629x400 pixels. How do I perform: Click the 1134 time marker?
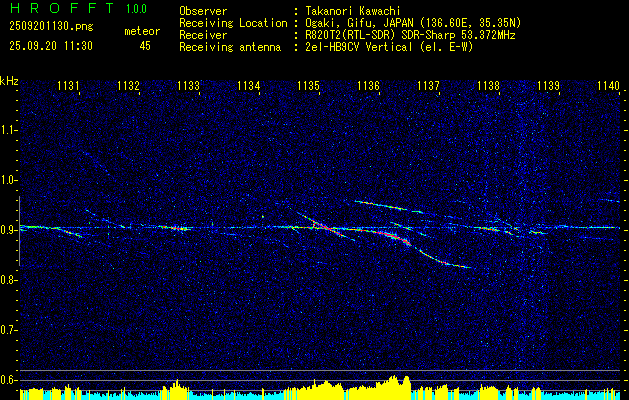[248, 86]
